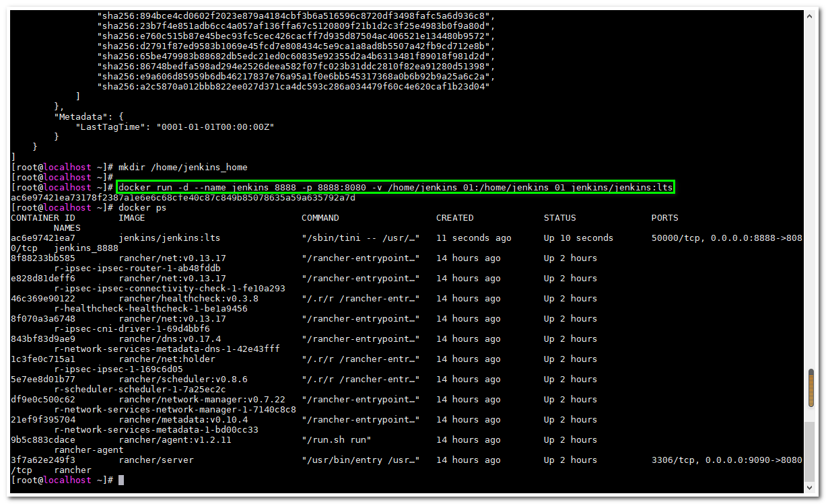The height and width of the screenshot is (504, 826).
Task: Select container ID 843bf83d9ae9
Action: coord(43,338)
